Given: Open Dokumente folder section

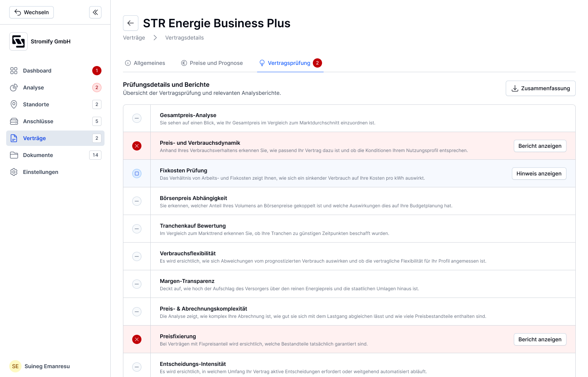Looking at the screenshot, I should (55, 155).
